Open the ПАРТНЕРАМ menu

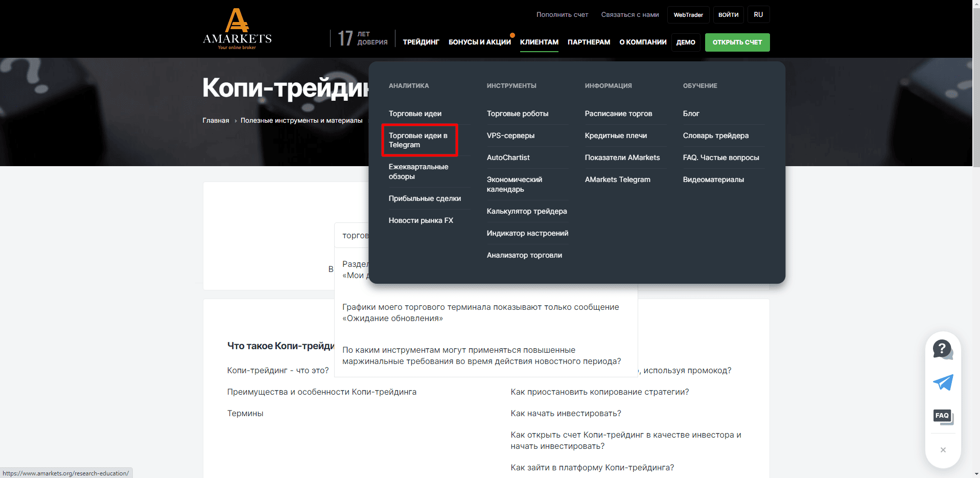(x=589, y=42)
